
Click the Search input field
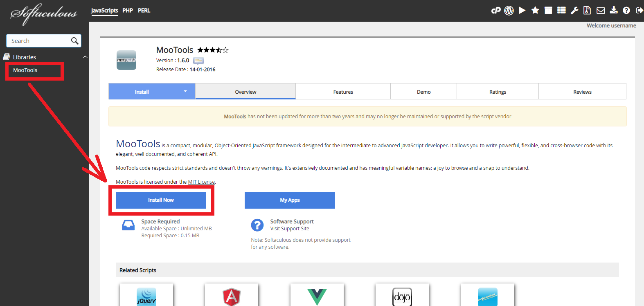[39, 41]
